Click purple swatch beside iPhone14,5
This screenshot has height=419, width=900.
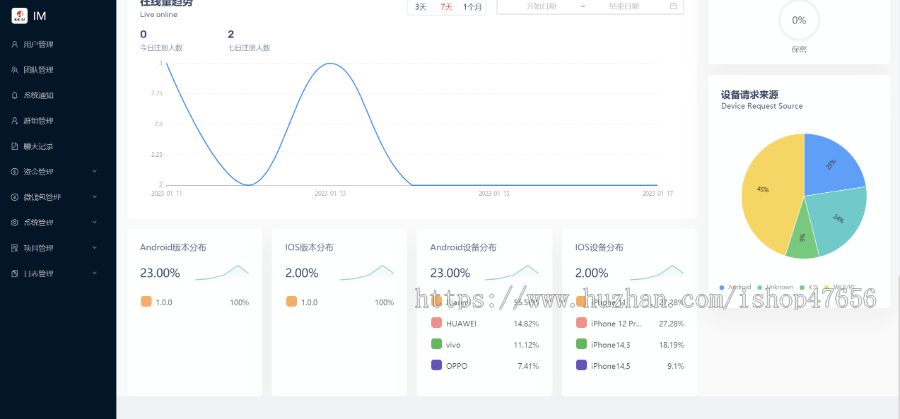pyautogui.click(x=581, y=365)
